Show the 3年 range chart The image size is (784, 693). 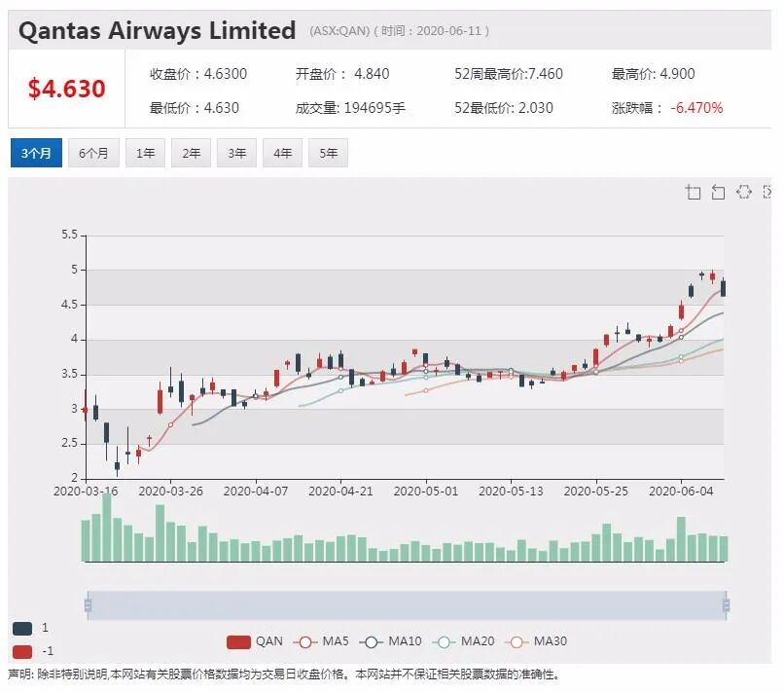236,153
